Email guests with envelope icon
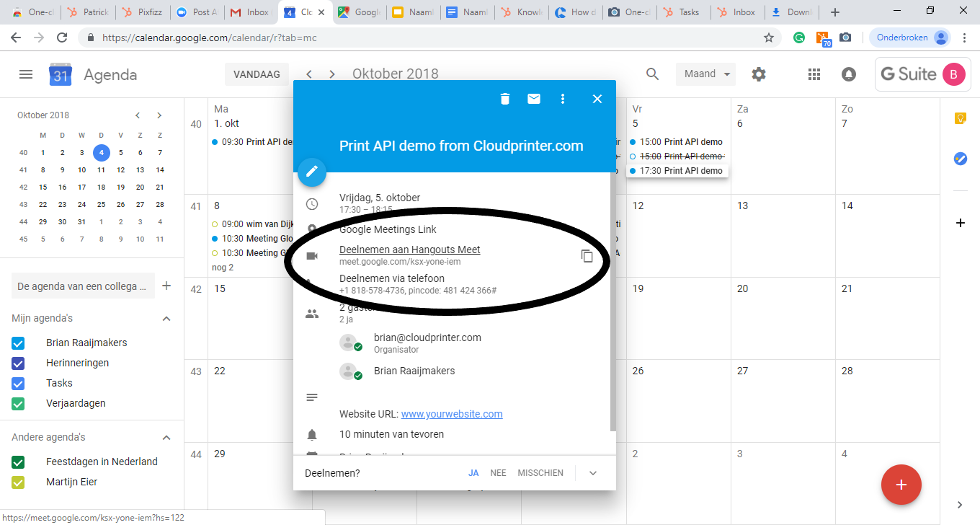 pyautogui.click(x=534, y=99)
